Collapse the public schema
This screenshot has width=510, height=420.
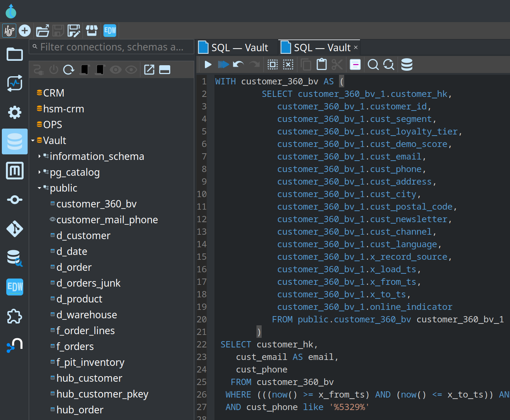point(39,188)
